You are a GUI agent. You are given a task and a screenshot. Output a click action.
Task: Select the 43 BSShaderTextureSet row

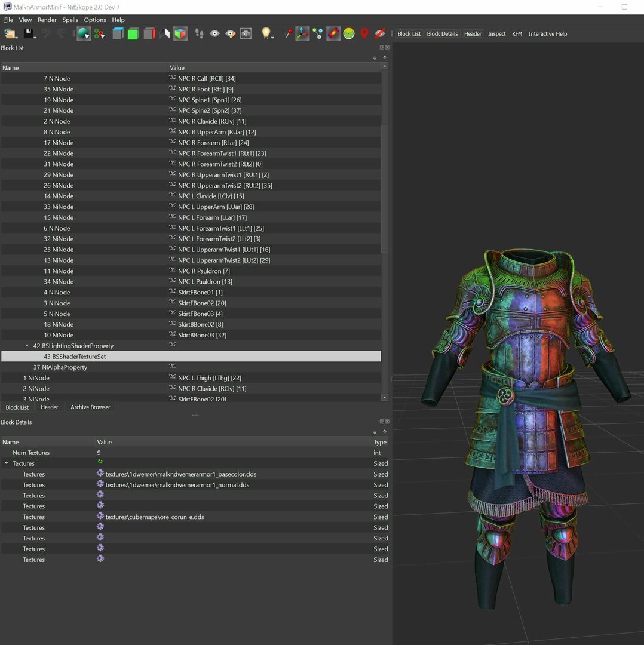(191, 357)
